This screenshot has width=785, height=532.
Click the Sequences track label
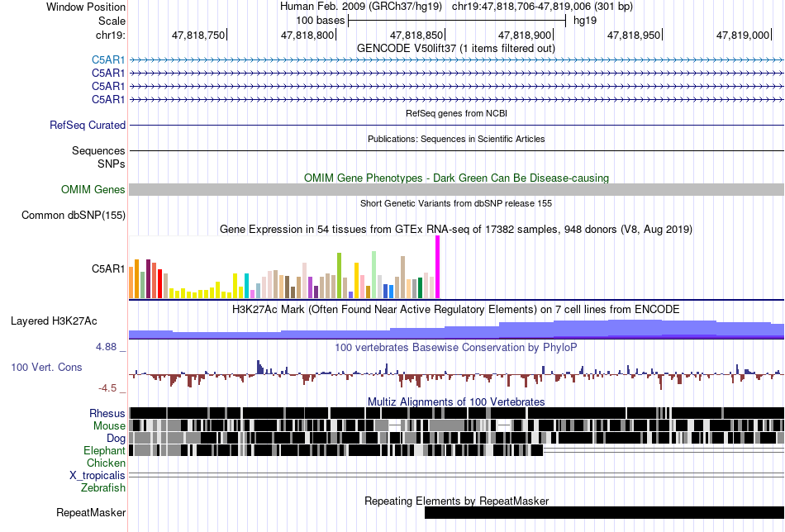coord(98,150)
